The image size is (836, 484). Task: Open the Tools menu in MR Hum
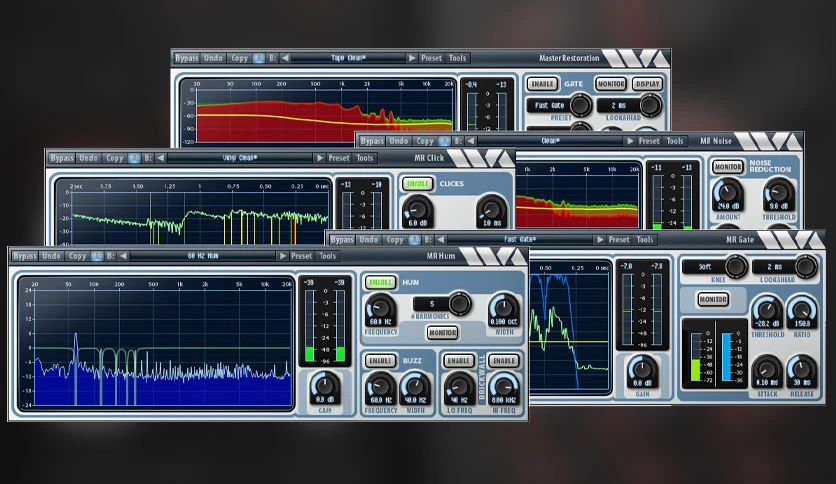pos(327,256)
